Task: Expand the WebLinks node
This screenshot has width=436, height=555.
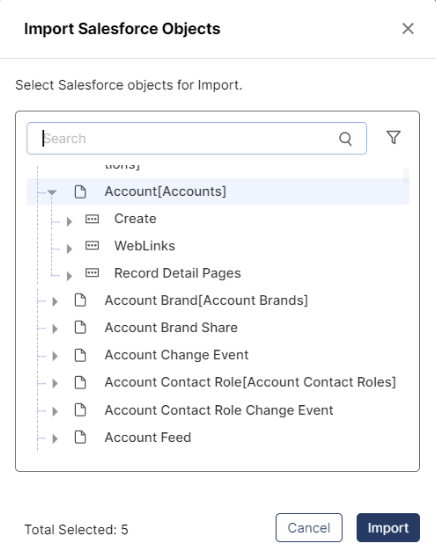Action: [x=69, y=249]
